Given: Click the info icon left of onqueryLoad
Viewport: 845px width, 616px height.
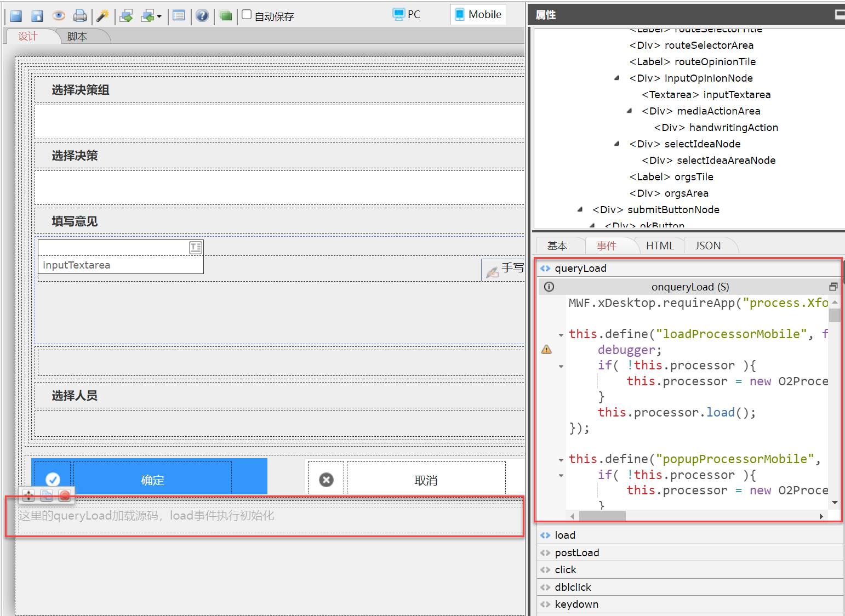Looking at the screenshot, I should tap(549, 287).
